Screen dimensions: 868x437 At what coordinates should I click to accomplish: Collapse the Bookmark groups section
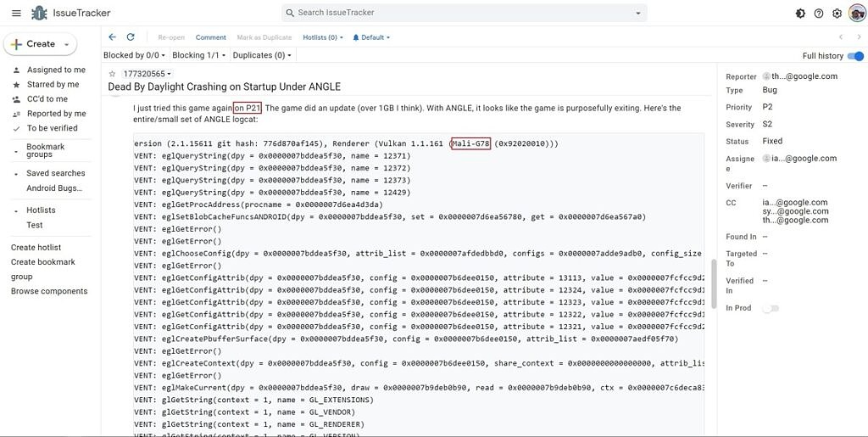(17, 151)
